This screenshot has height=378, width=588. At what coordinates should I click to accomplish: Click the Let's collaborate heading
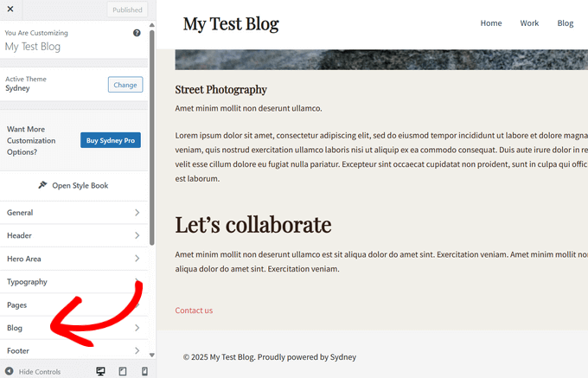(x=253, y=225)
